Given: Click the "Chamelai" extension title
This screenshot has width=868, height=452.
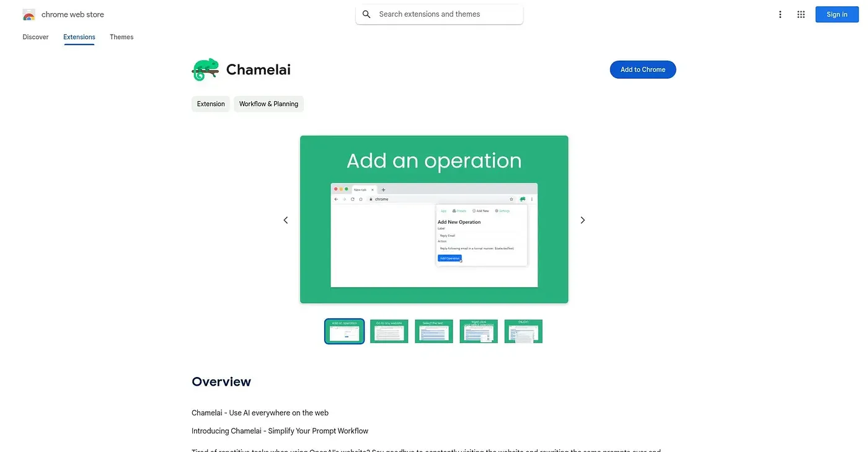Looking at the screenshot, I should click(259, 69).
